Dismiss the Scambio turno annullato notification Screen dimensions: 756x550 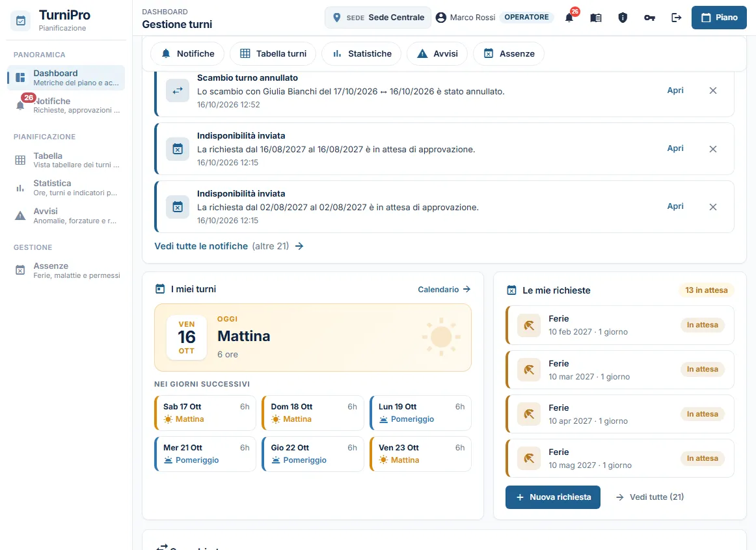click(713, 90)
